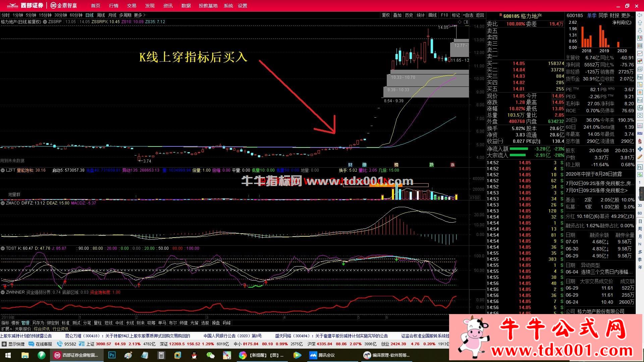The height and width of the screenshot is (362, 644).
Task: Toggle the side panel icon at chart top-right
Action: [466, 22]
